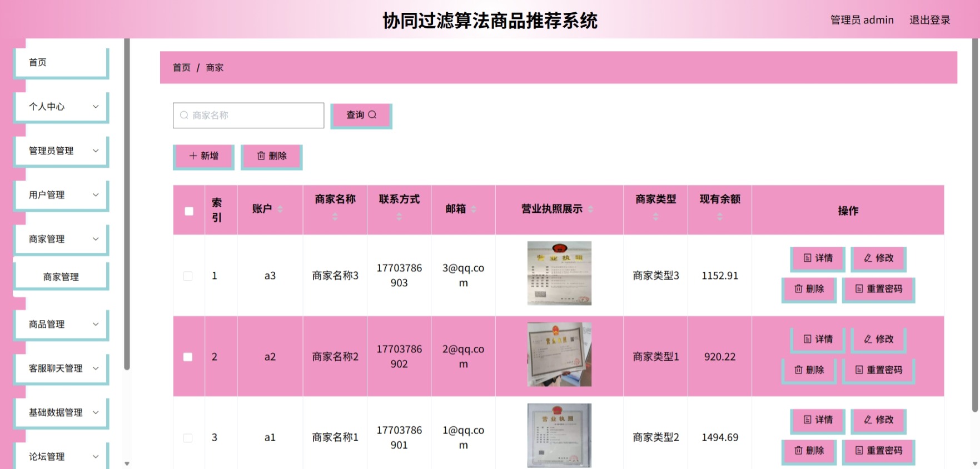Open 详情 for 商家名称2
The height and width of the screenshot is (469, 980).
(818, 340)
